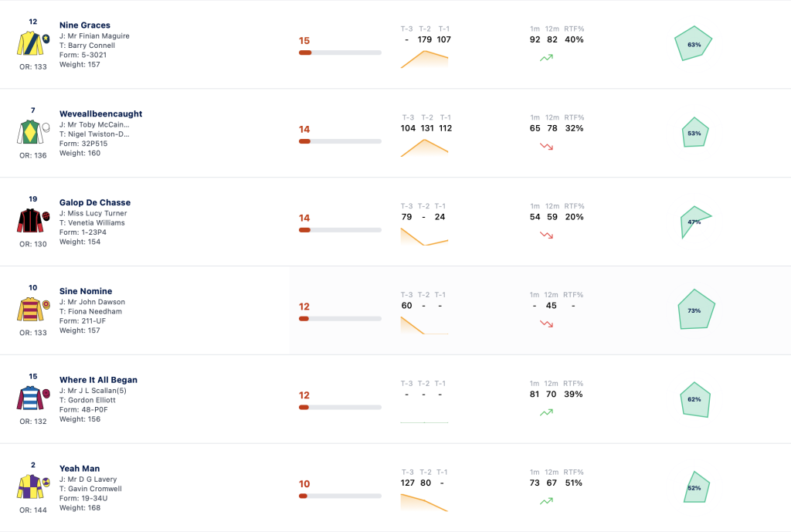Click Where It All Began blue-striped silks
791x532 pixels.
click(33, 398)
